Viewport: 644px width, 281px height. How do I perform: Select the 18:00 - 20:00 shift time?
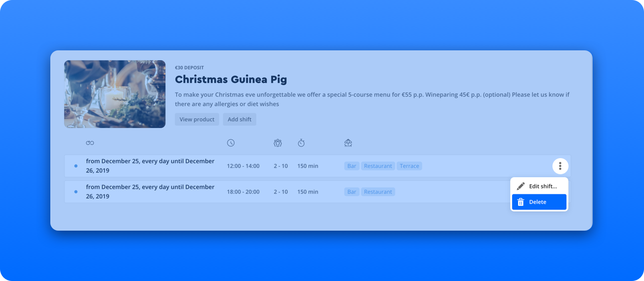point(243,192)
